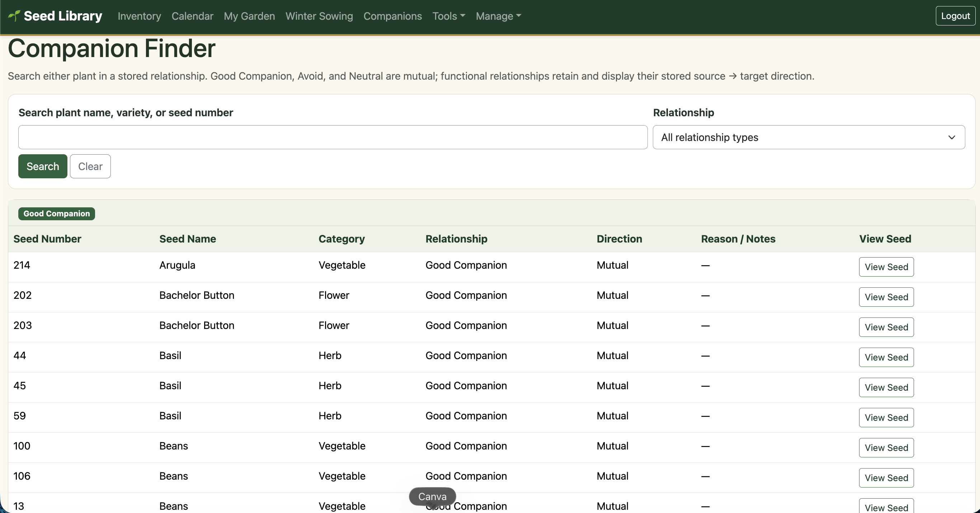This screenshot has width=980, height=513.
Task: Click the Category column header
Action: pos(341,239)
